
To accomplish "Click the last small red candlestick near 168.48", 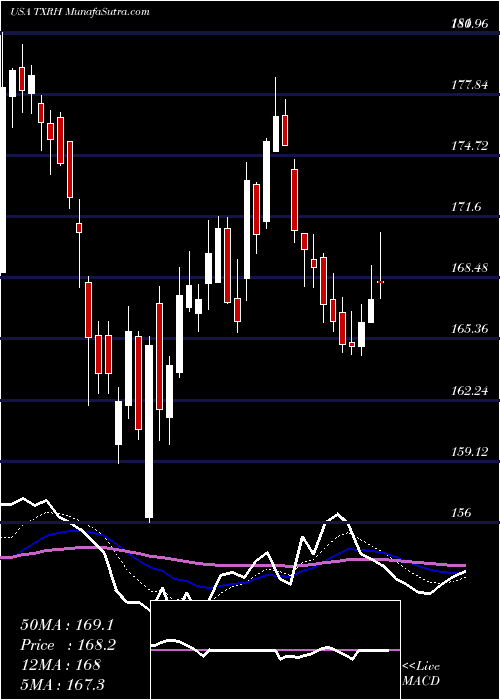I will point(380,282).
